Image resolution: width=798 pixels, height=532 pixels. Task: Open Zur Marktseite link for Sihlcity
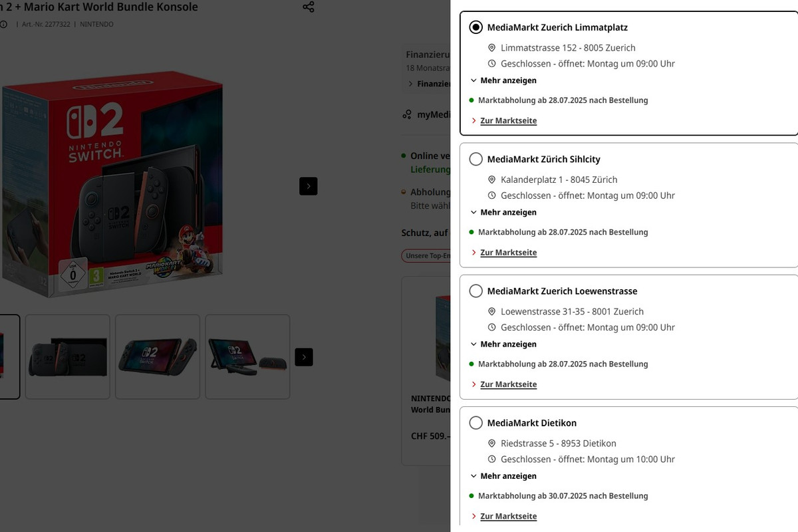(508, 252)
